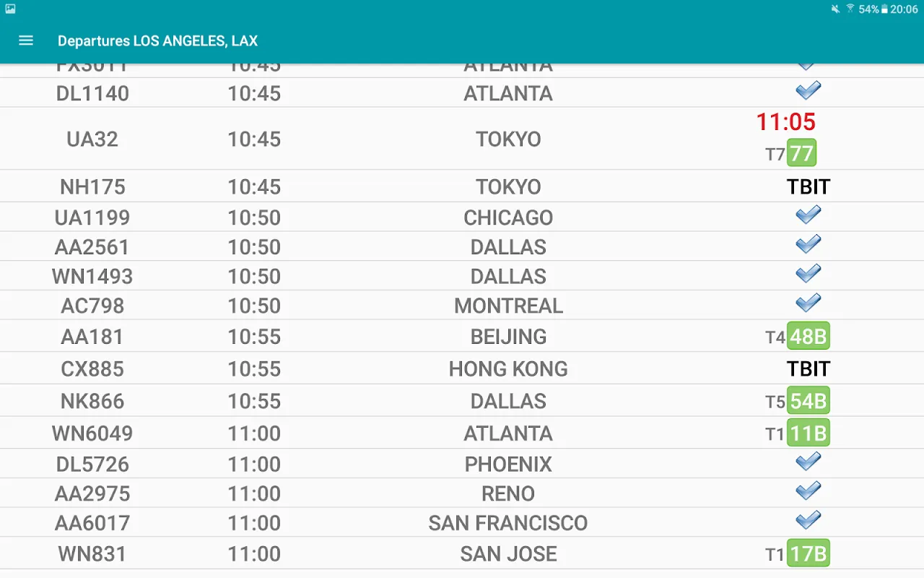924x578 pixels.
Task: Select gate 48B badge for Beijing flight
Action: click(x=808, y=337)
